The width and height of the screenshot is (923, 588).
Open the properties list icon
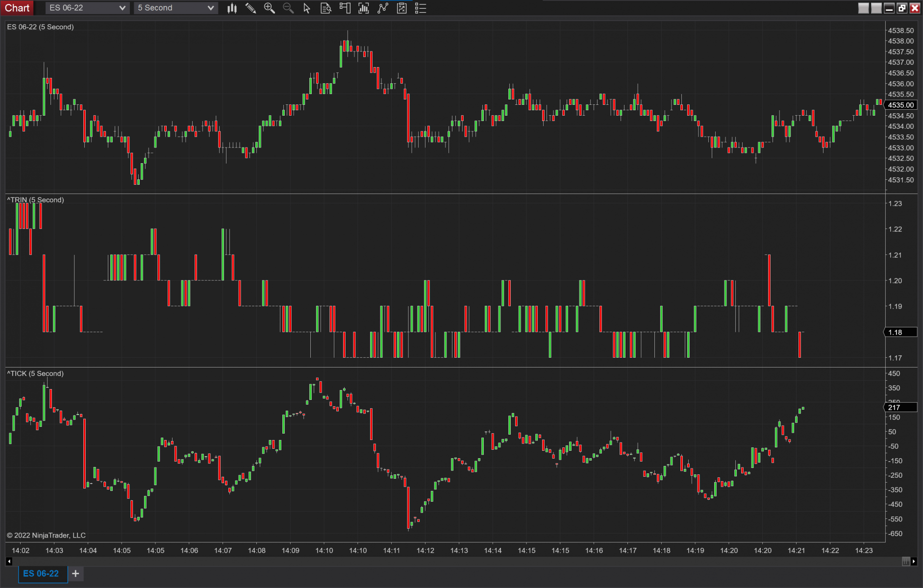(421, 8)
